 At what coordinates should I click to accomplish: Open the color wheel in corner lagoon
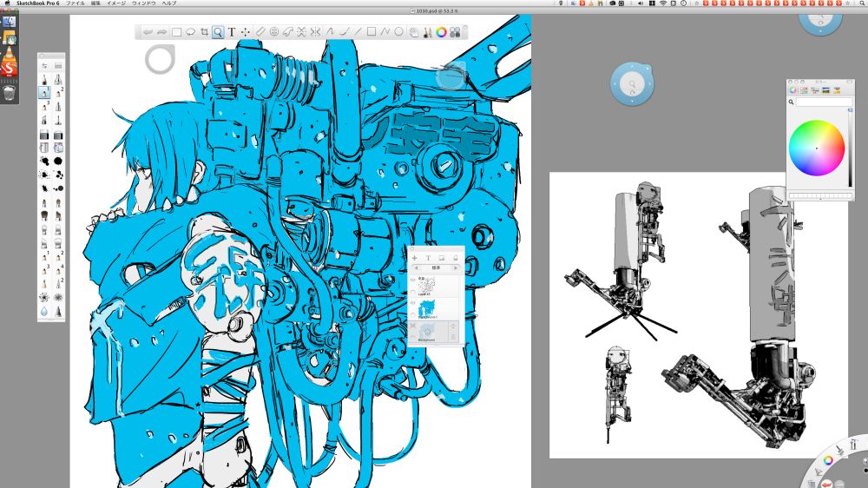click(x=828, y=459)
